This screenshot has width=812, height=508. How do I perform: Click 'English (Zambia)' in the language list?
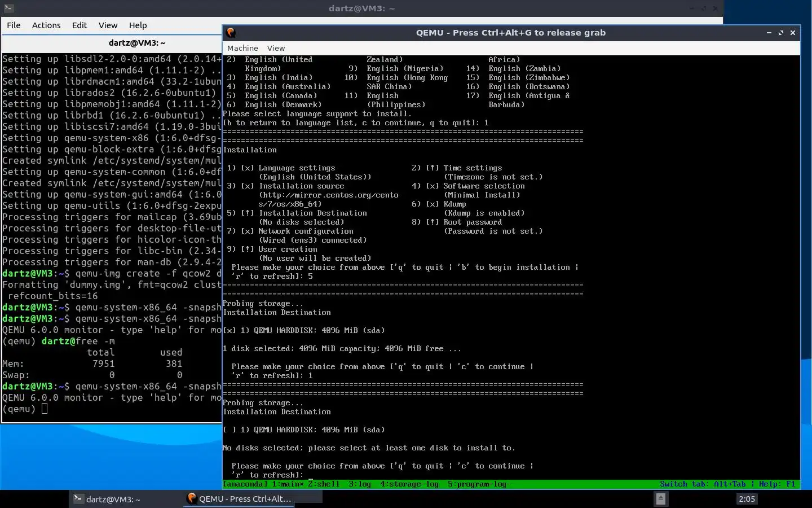[524, 68]
